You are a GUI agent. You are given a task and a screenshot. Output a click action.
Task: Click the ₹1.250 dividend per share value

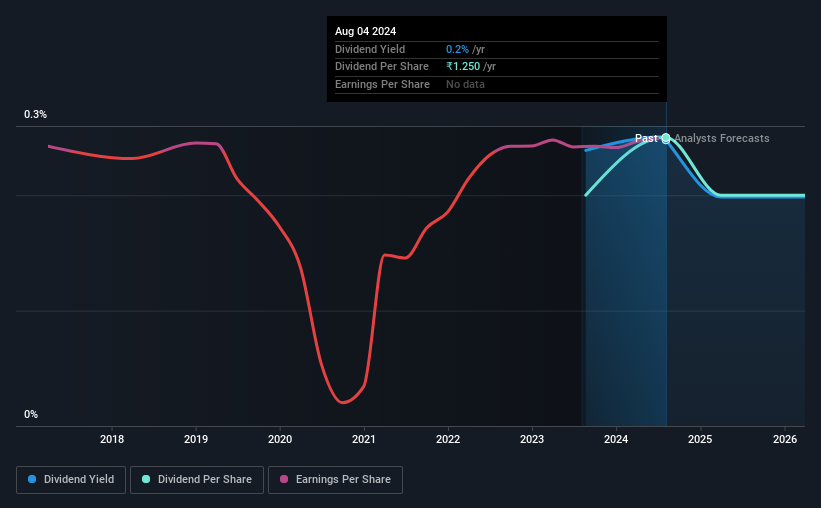(463, 67)
